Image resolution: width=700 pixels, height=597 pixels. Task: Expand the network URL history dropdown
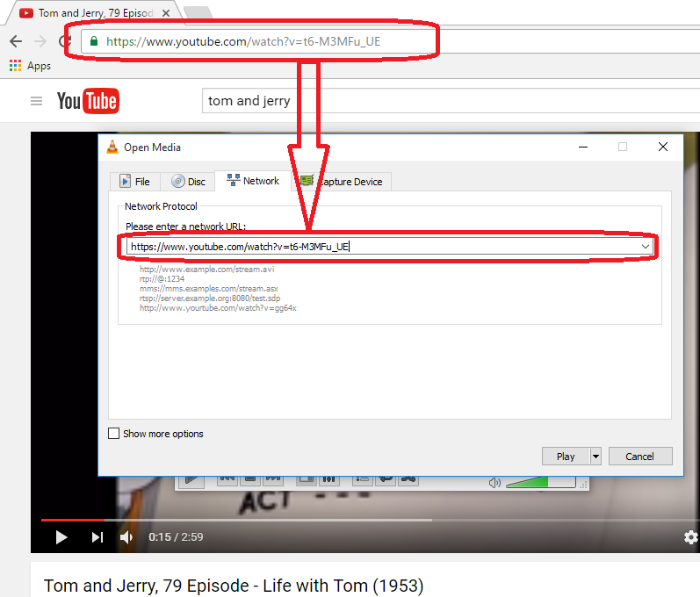tap(646, 247)
